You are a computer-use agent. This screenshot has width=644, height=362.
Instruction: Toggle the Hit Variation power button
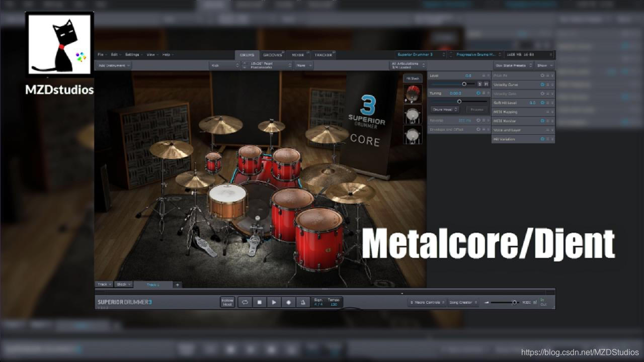point(542,139)
